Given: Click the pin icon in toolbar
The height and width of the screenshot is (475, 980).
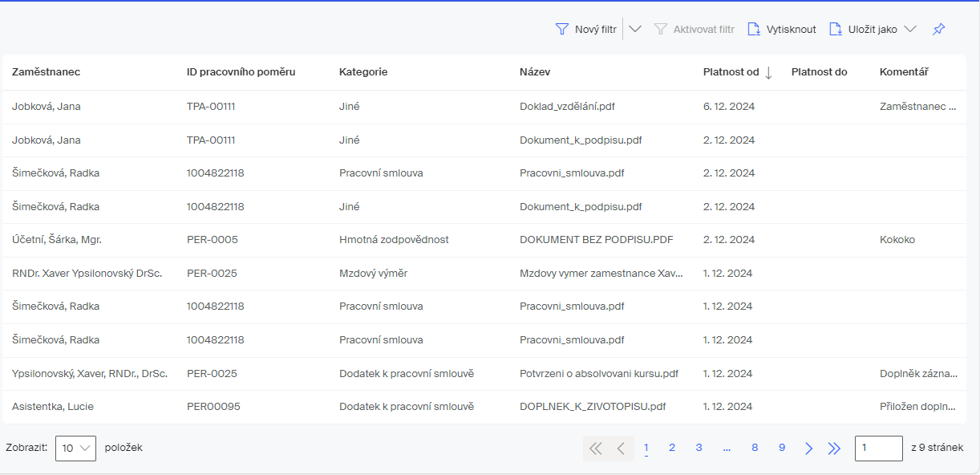Looking at the screenshot, I should coord(938,29).
